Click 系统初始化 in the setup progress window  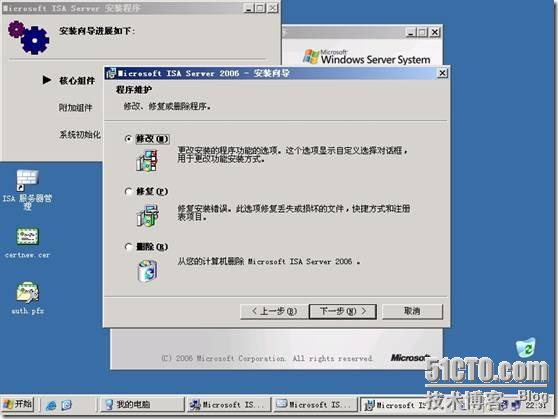(80, 135)
